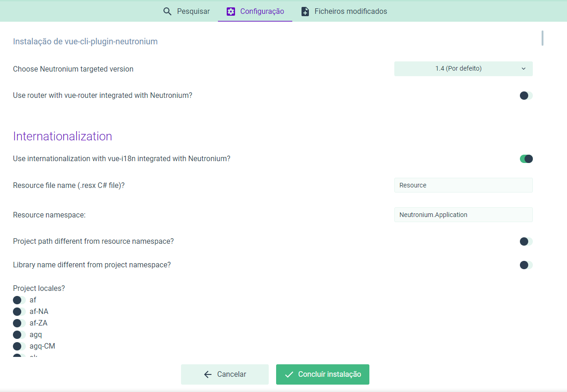Click the 'Choose Neutronium targeted version' label
The image size is (567, 392).
(x=73, y=69)
